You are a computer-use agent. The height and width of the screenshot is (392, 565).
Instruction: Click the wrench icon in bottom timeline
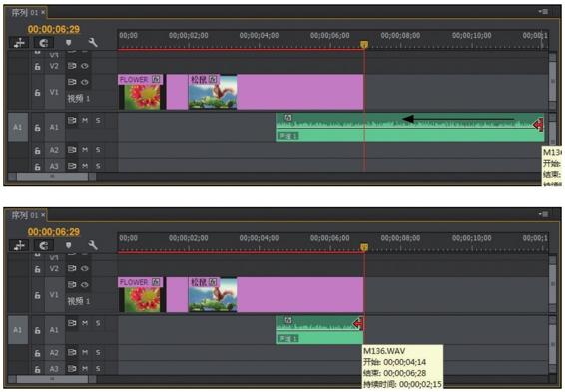tap(93, 245)
